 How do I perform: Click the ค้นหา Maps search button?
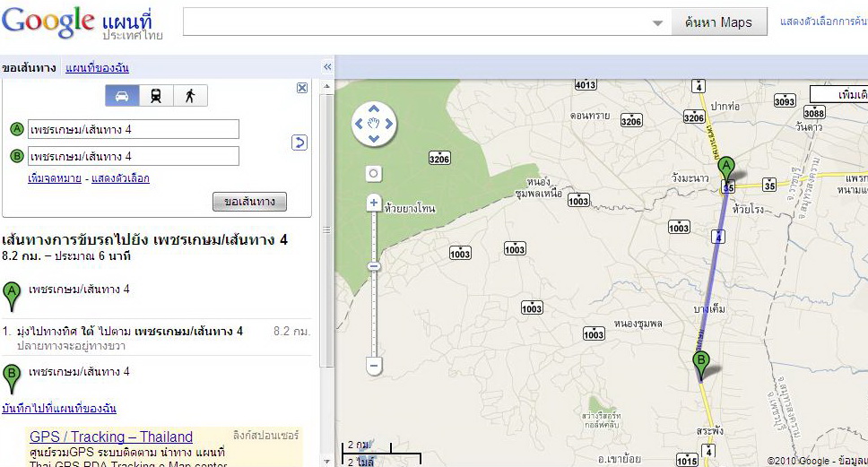[719, 22]
